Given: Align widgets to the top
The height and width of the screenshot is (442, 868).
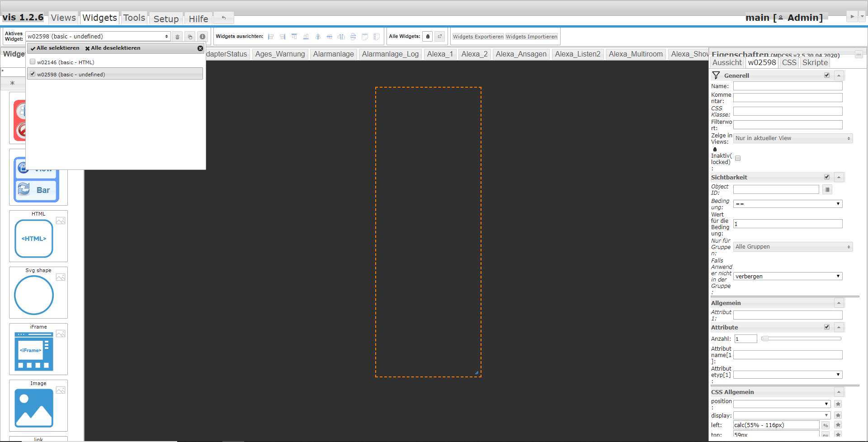Looking at the screenshot, I should pyautogui.click(x=294, y=37).
